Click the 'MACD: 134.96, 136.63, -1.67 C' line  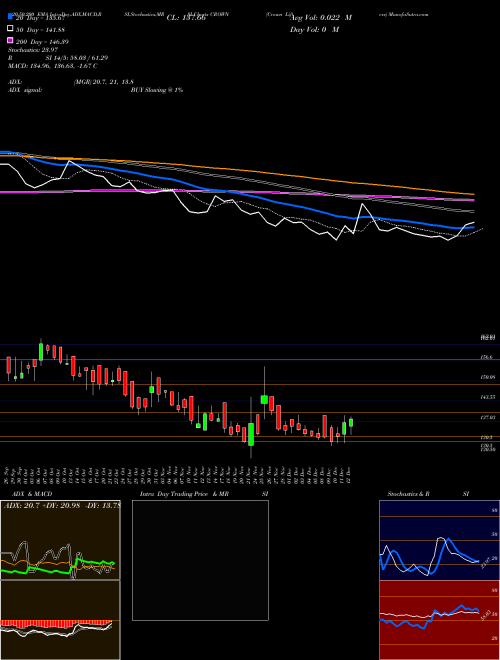[53, 66]
